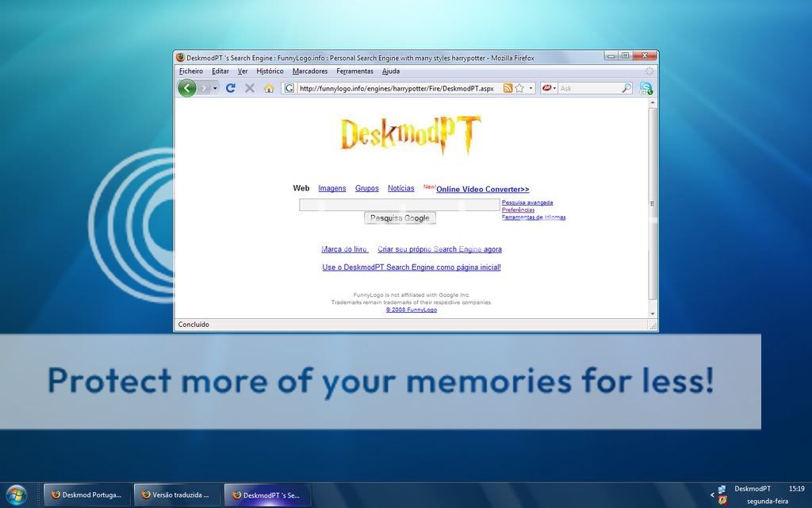The width and height of the screenshot is (812, 508).
Task: Open the Ficheiro menu
Action: click(x=191, y=71)
